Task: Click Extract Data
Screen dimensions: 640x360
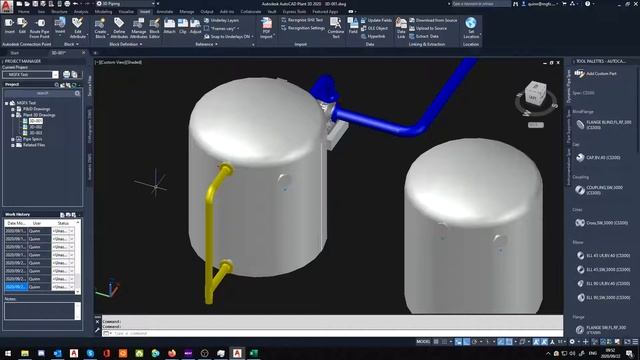Action: click(424, 36)
